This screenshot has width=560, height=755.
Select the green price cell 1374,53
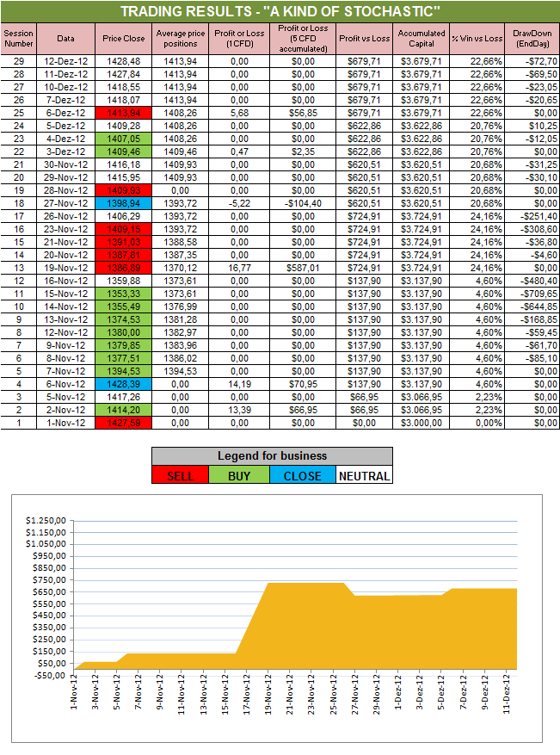click(x=124, y=319)
